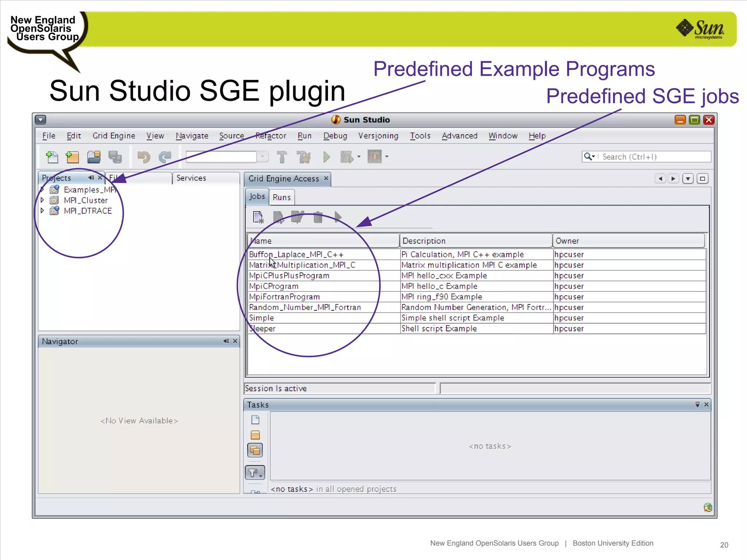
Task: Open the Profile button dropdown arrow
Action: click(387, 157)
